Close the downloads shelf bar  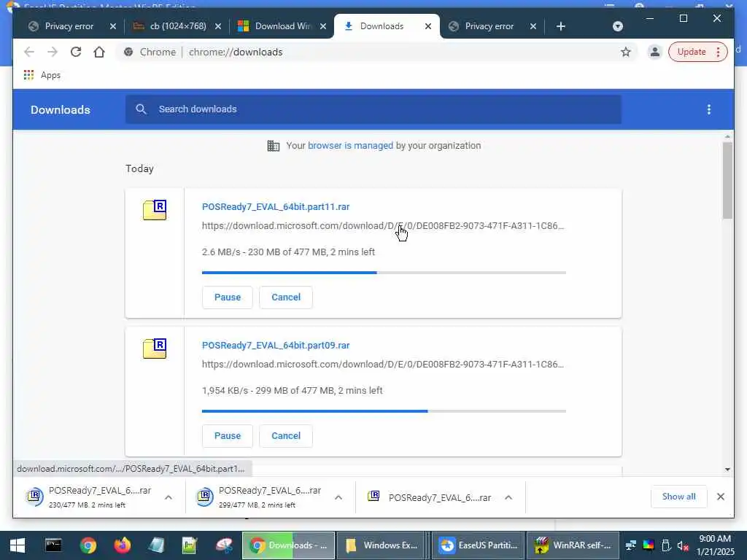(x=720, y=497)
